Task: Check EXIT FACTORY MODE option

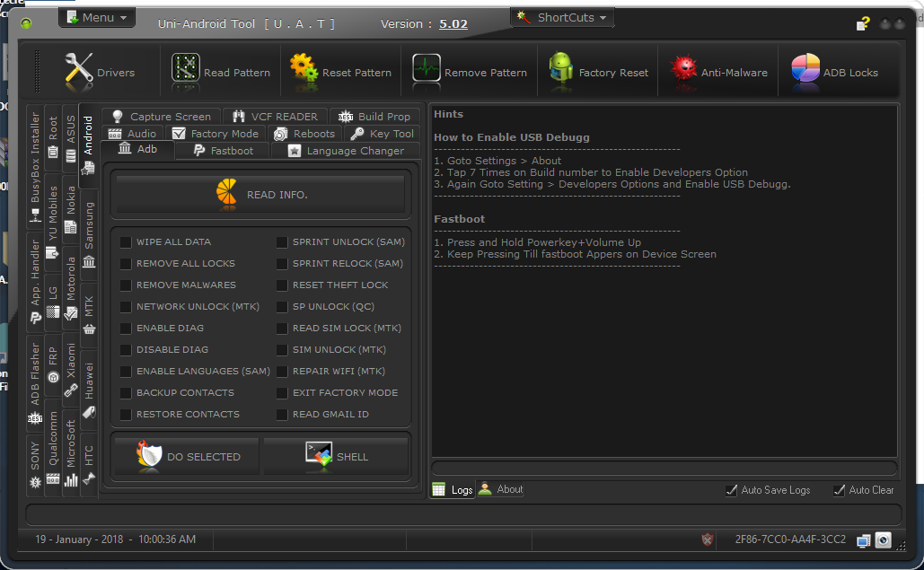Action: [x=282, y=393]
